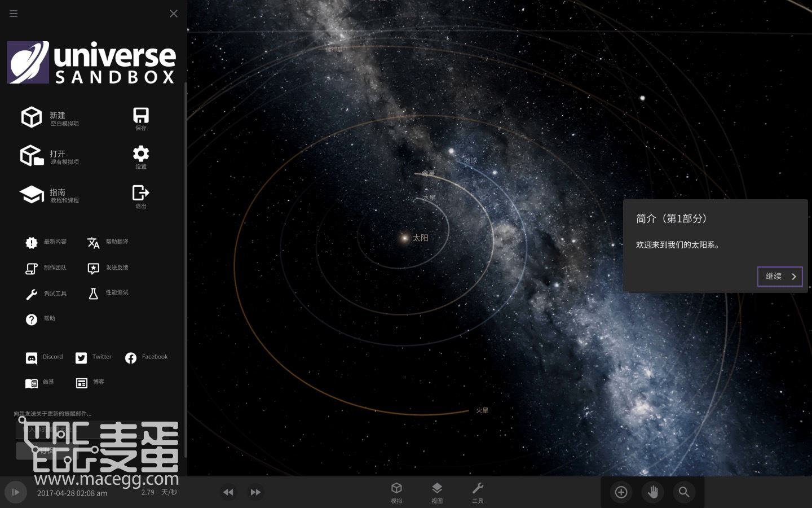This screenshot has width=812, height=508.
Task: Open Twitter link
Action: [x=94, y=358]
